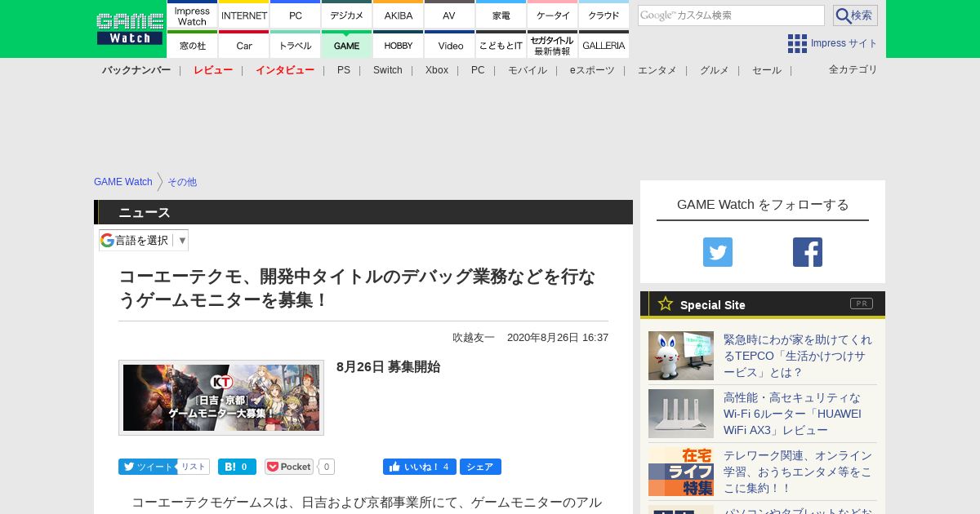This screenshot has height=514, width=980.
Task: Open the HOBBY tab
Action: pyautogui.click(x=399, y=45)
